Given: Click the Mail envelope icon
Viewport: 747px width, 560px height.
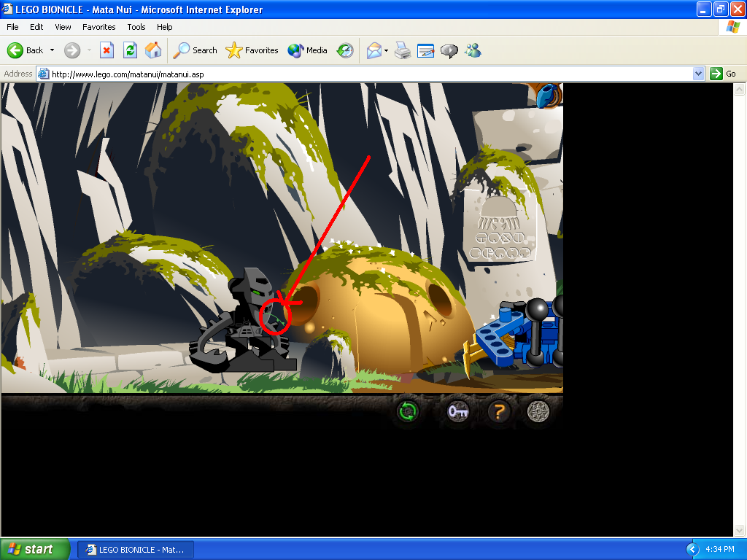Looking at the screenshot, I should [374, 50].
